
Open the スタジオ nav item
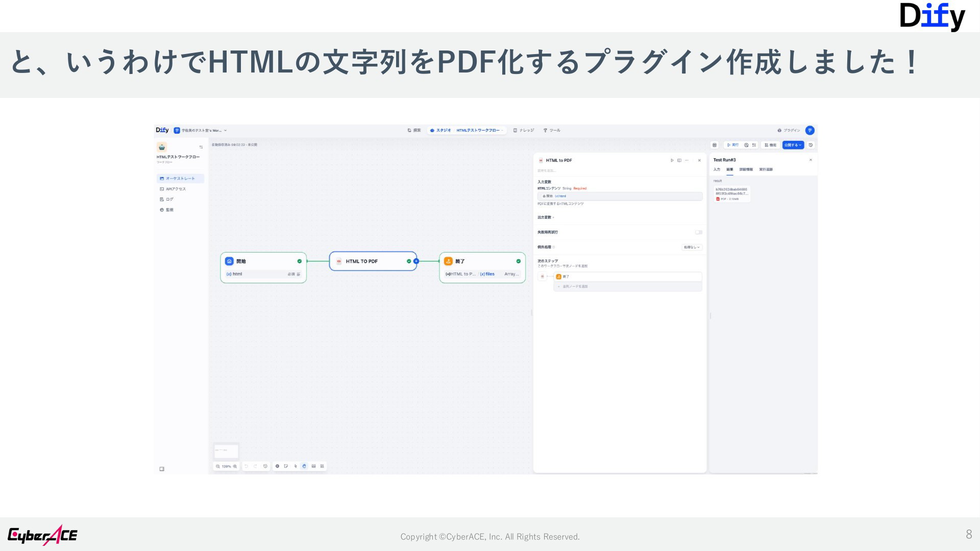tap(440, 131)
